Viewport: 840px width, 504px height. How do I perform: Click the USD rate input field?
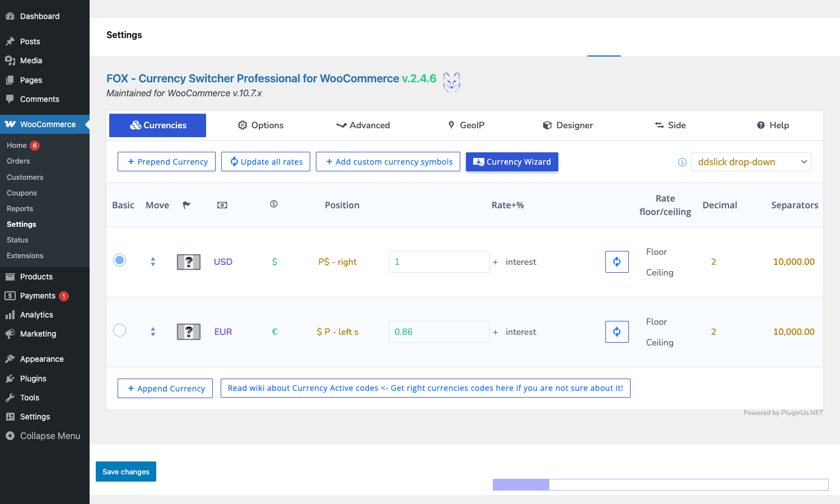440,262
